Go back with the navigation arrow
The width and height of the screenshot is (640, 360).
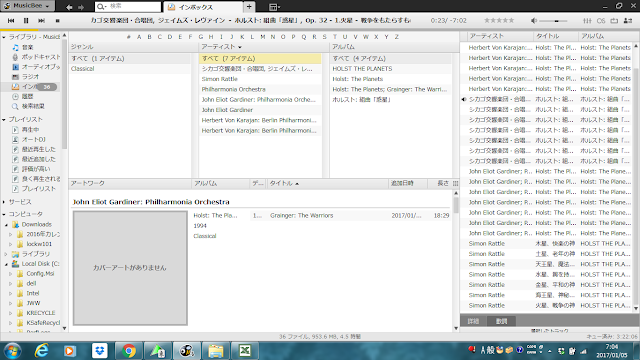(x=69, y=7)
